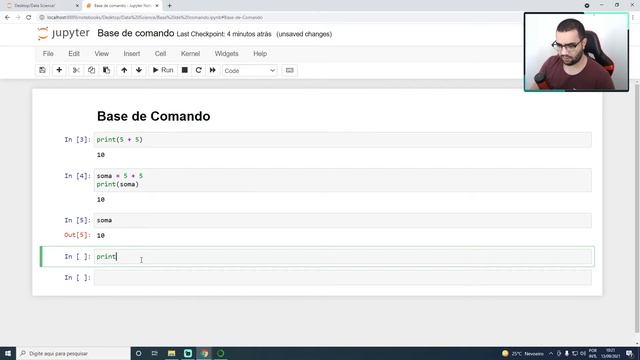This screenshot has height=360, width=640.
Task: Rename notebook title Base de comando
Action: tap(136, 33)
